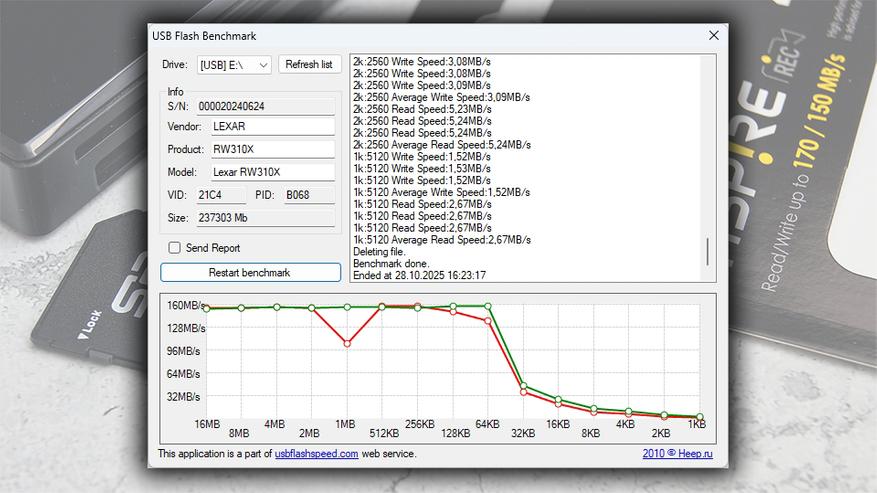Screen dimensions: 877x493
Task: Close the USB Flash Benchmark window
Action: click(x=713, y=36)
